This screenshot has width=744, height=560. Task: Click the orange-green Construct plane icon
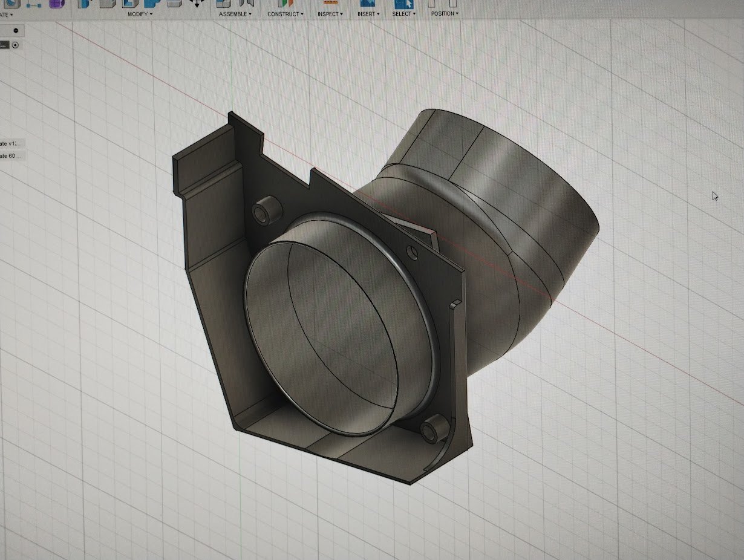pos(286,3)
